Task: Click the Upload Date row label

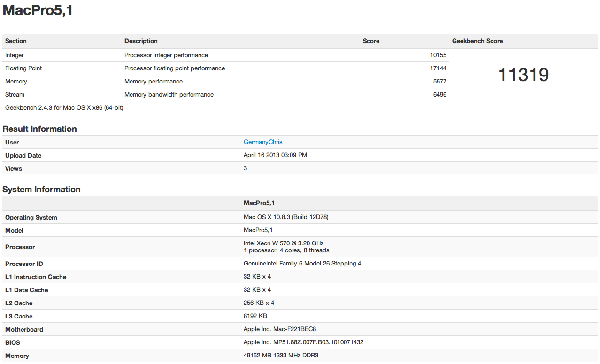Action: pos(23,155)
